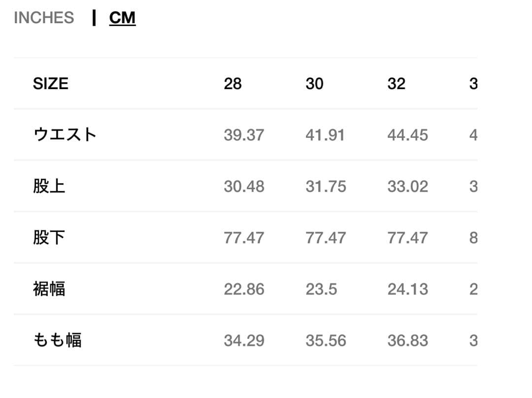532x398 pixels.
Task: Click the SIZE header label
Action: pos(51,84)
